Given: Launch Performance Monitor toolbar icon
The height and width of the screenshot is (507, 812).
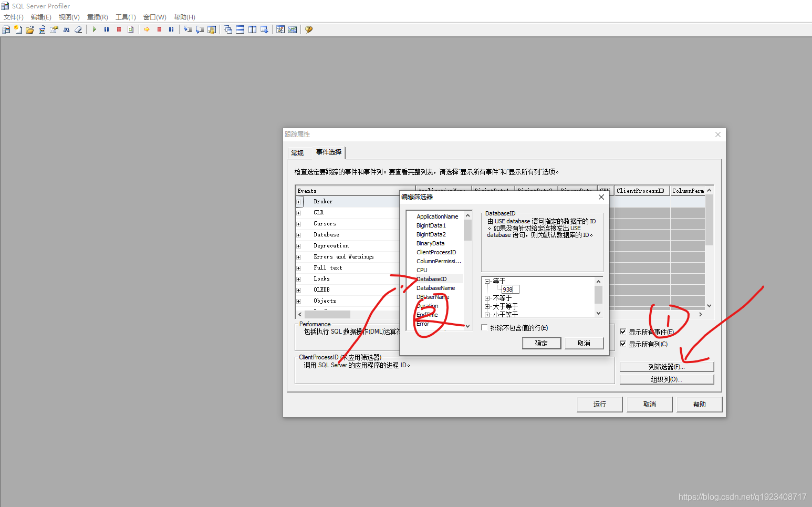Looking at the screenshot, I should click(293, 29).
